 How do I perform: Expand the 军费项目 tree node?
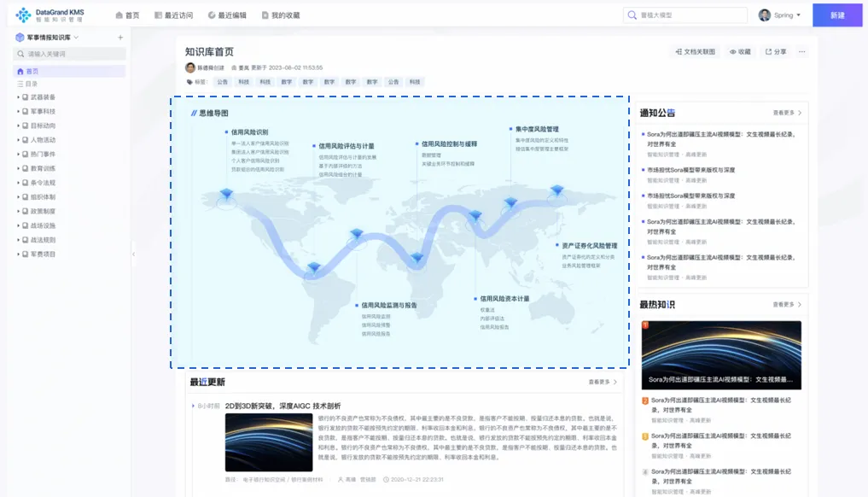pyautogui.click(x=18, y=254)
